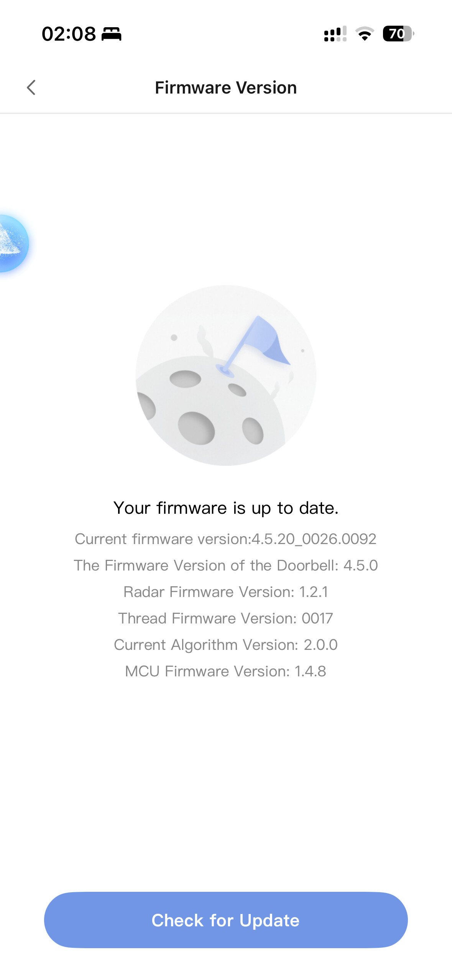Image resolution: width=452 pixels, height=980 pixels.
Task: Tap the 02:08 clock in status bar
Action: pos(69,34)
